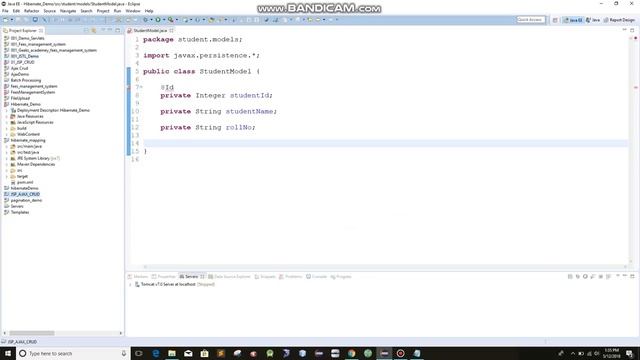Expand the Java Resources tree node
640x360 pixels.
click(x=7, y=116)
